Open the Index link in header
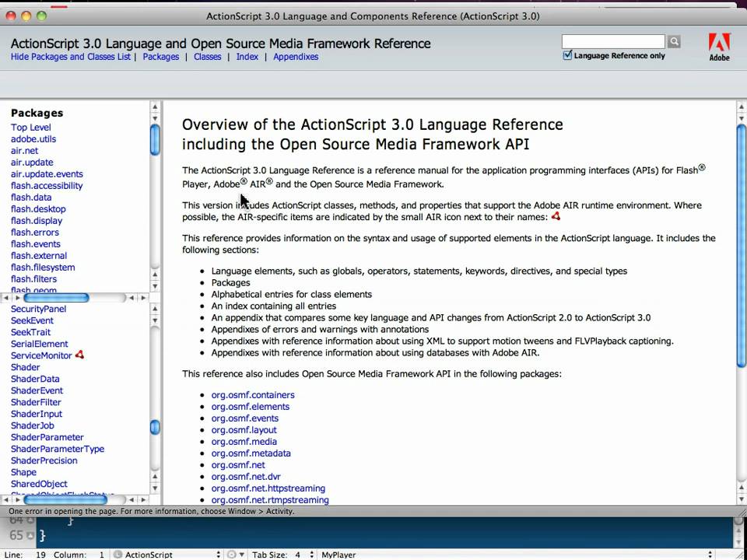Viewport: 747px width, 560px height. pos(247,57)
